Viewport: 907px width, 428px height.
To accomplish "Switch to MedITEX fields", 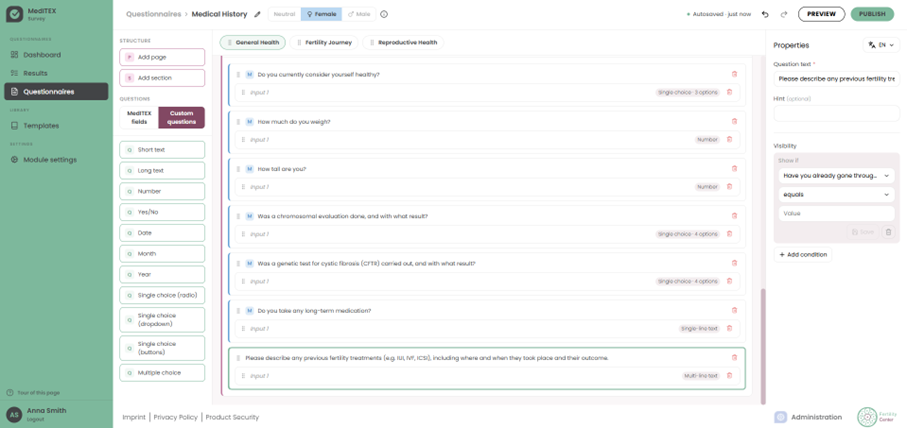I will [x=138, y=117].
